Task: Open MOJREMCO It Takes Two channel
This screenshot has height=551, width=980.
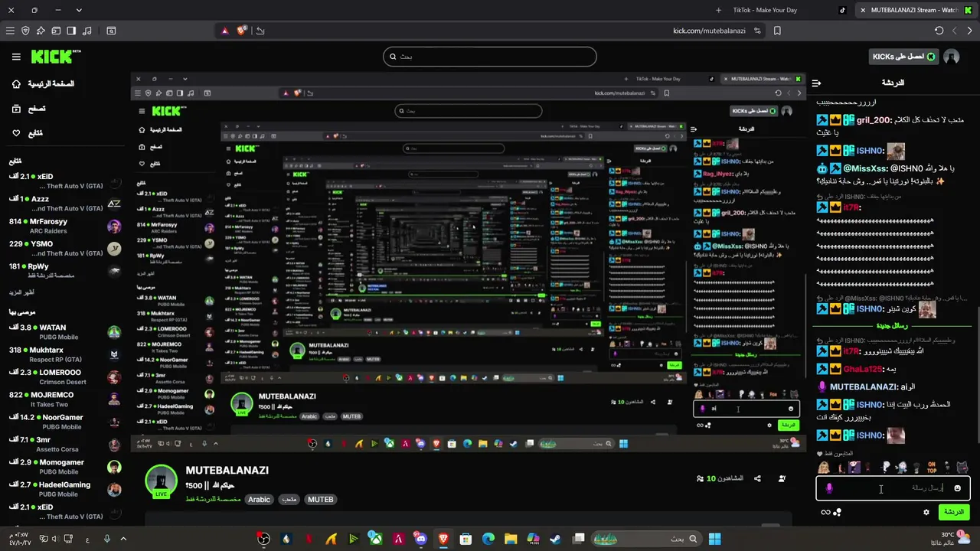Action: (65, 399)
